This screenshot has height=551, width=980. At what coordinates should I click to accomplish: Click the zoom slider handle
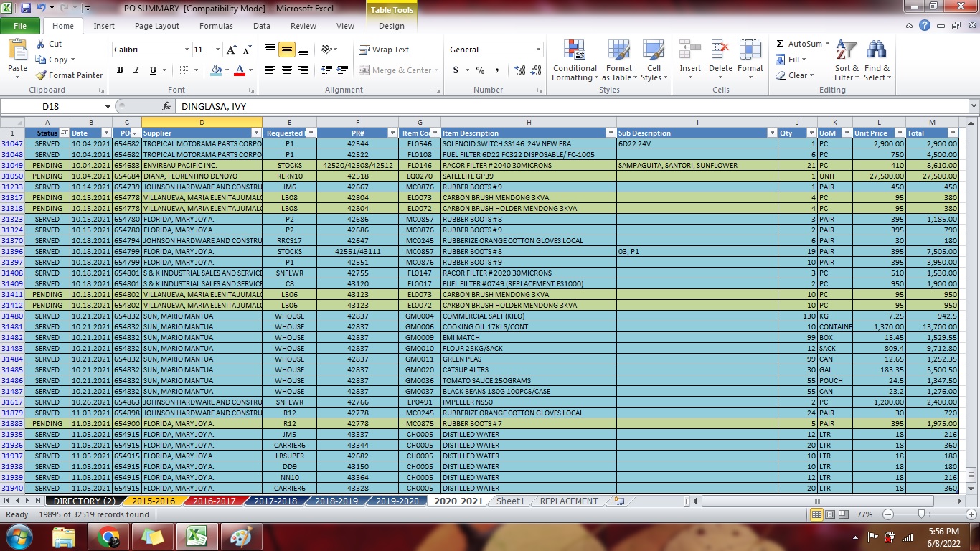(x=920, y=514)
